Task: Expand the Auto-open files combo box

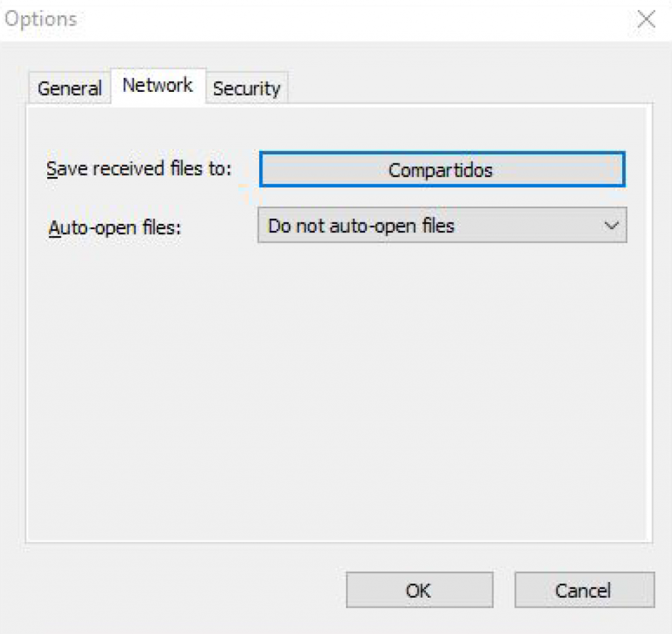Action: pyautogui.click(x=442, y=226)
